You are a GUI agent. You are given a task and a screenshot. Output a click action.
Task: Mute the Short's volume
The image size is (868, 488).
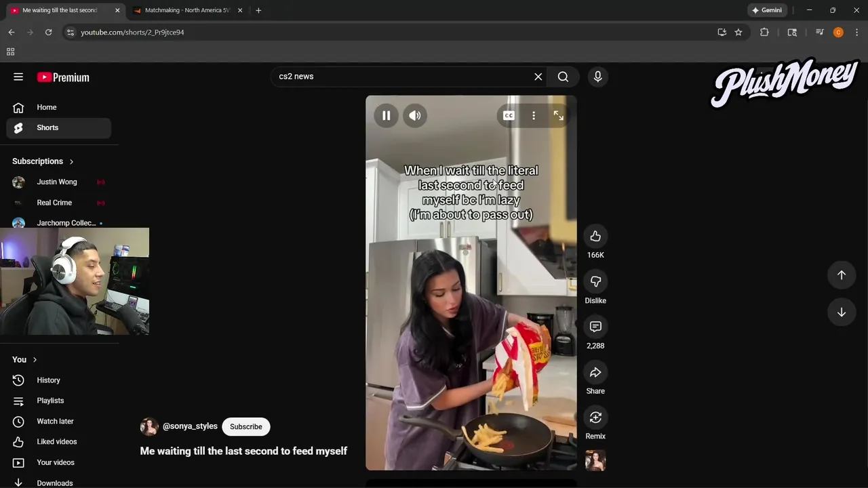[x=415, y=116]
